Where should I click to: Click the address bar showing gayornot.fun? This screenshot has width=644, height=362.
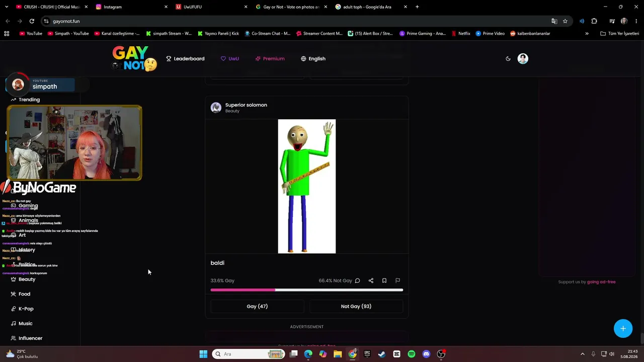(297, 21)
